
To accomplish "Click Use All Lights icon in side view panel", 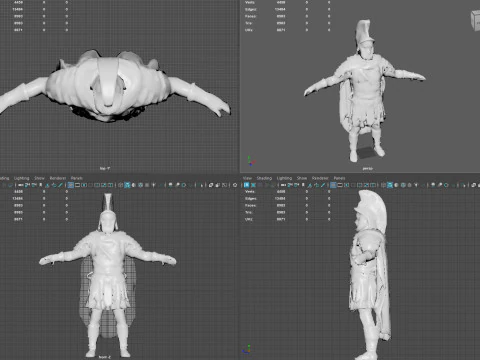I will pos(416,185).
